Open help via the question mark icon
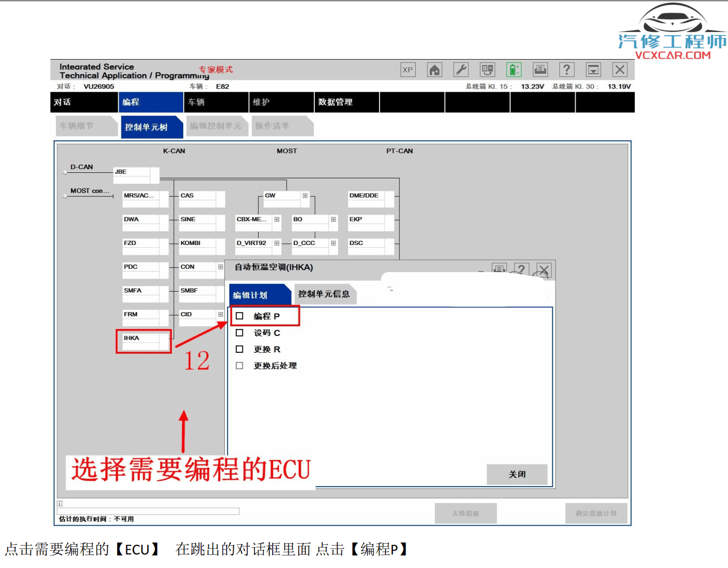The image size is (728, 568). [x=566, y=69]
